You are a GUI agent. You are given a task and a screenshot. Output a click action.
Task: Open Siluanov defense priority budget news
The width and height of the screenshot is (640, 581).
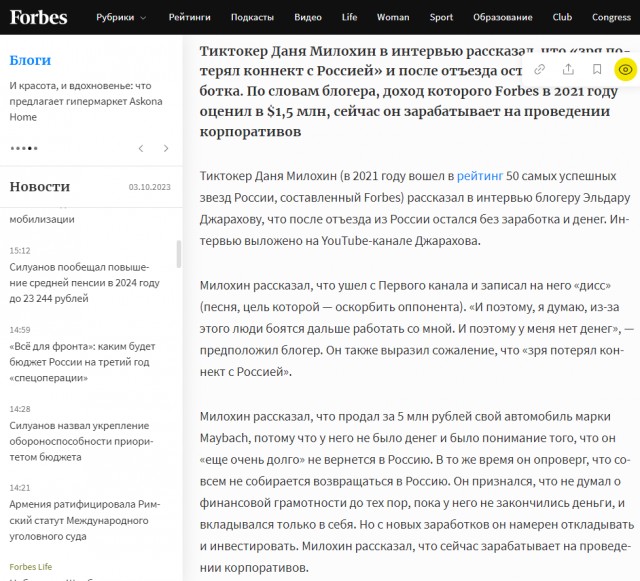click(81, 441)
